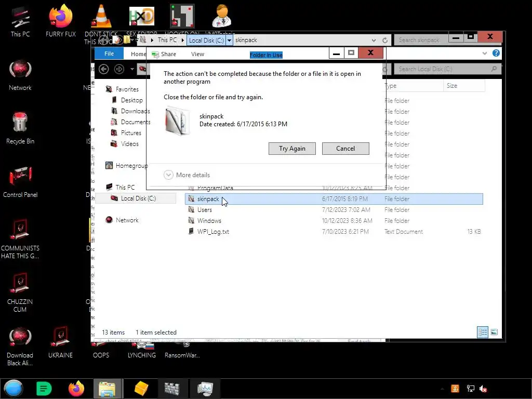Open dropdown arrow next to Local Disk (C:) breadcrumb
532x399 pixels.
coord(229,40)
